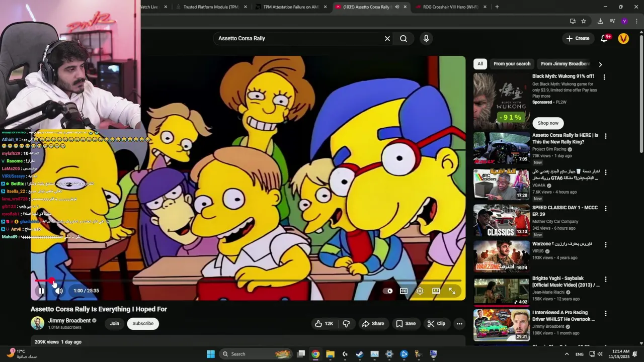Open File Explorer from the taskbar
The height and width of the screenshot is (362, 644).
(330, 354)
